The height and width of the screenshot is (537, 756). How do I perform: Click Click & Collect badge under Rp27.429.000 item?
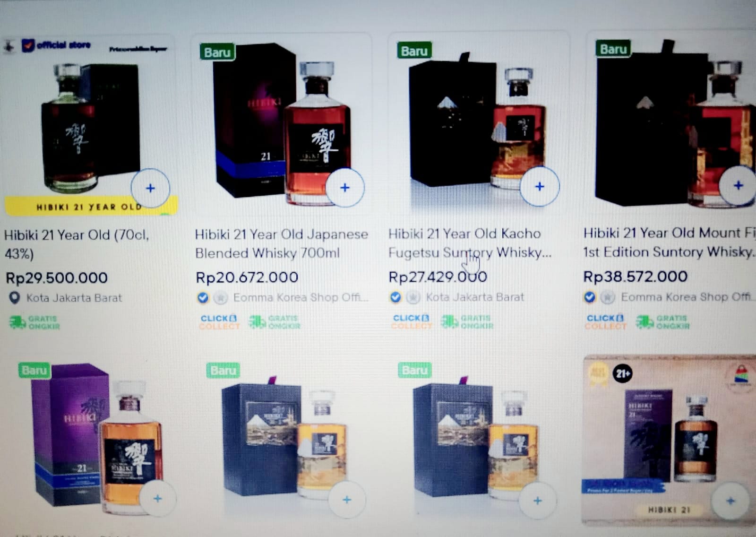[412, 321]
